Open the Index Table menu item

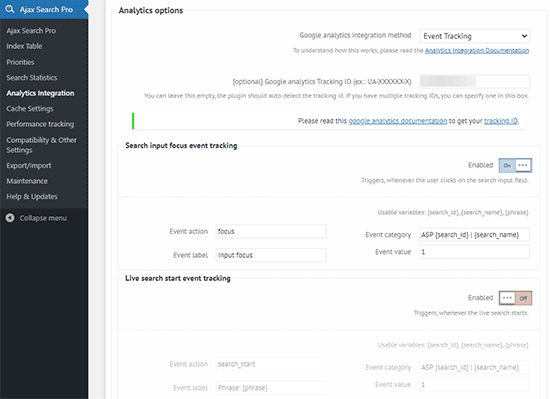tap(24, 46)
